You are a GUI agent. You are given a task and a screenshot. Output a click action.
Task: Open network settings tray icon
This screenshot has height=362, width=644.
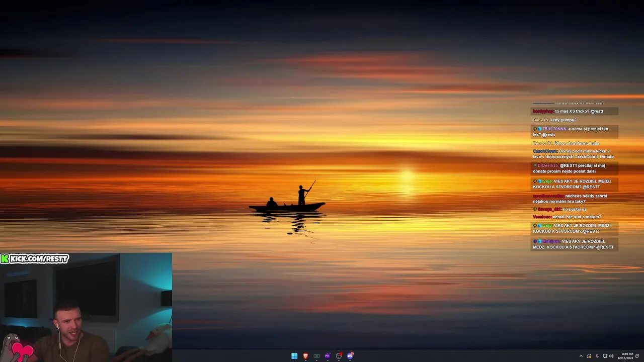tap(605, 356)
